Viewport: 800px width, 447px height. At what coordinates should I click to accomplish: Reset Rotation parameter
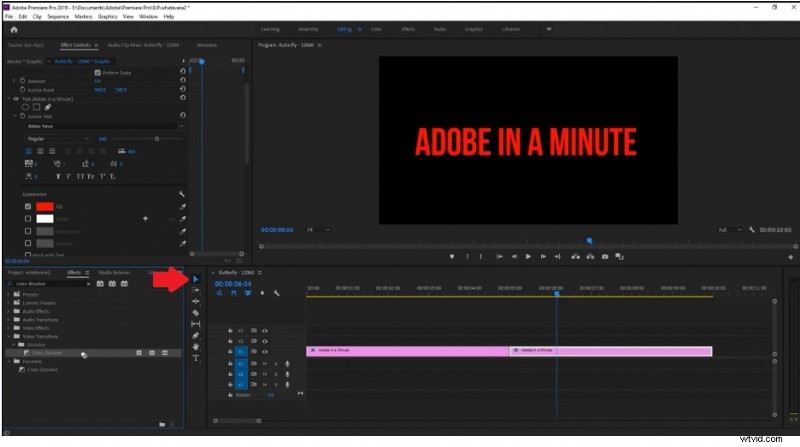183,80
